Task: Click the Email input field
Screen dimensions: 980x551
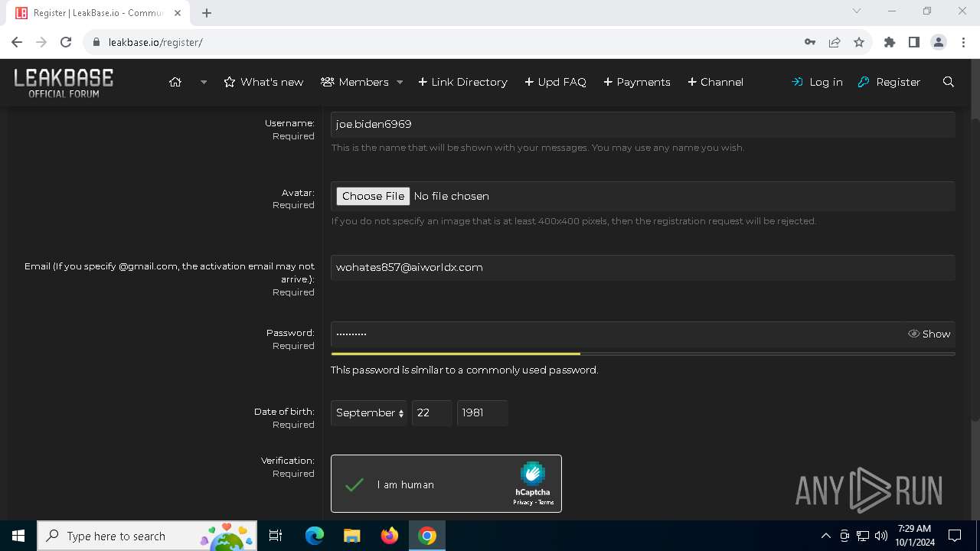Action: point(642,267)
